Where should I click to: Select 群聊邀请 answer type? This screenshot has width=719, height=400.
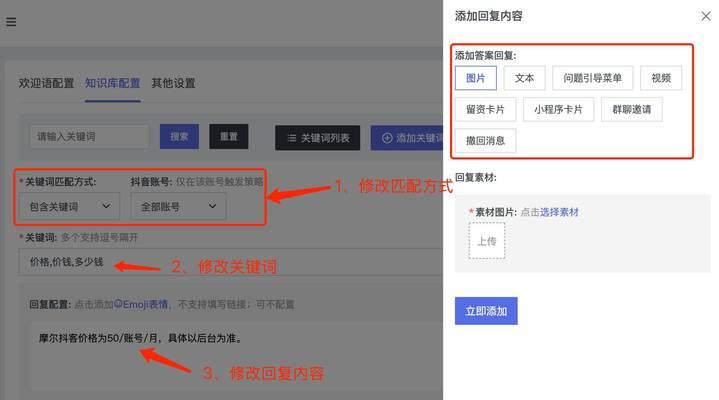pos(631,109)
